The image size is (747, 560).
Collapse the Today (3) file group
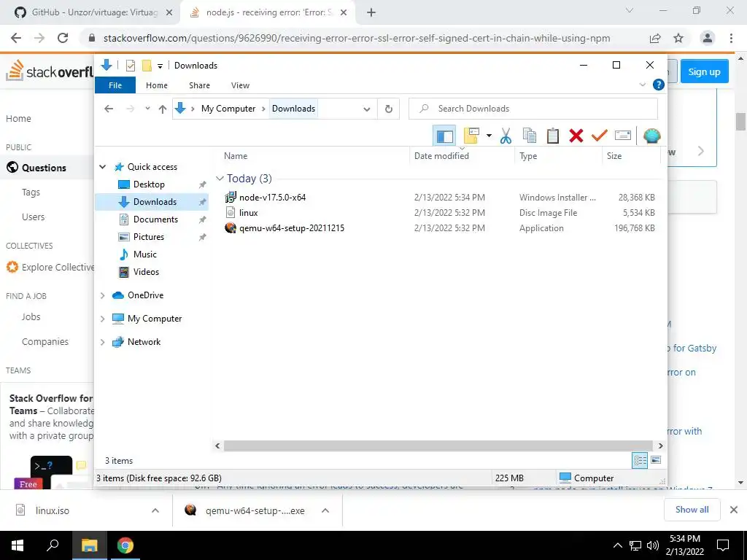pyautogui.click(x=220, y=179)
